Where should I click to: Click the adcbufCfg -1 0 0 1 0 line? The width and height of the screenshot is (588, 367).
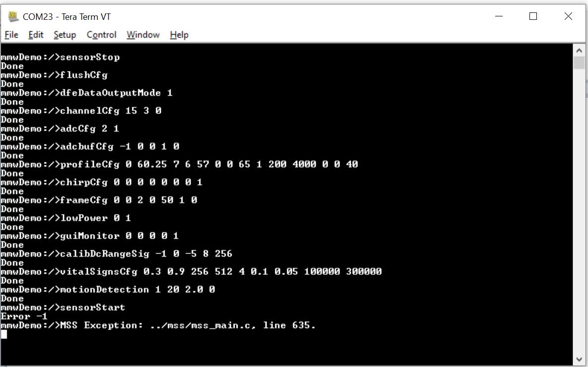coord(90,147)
